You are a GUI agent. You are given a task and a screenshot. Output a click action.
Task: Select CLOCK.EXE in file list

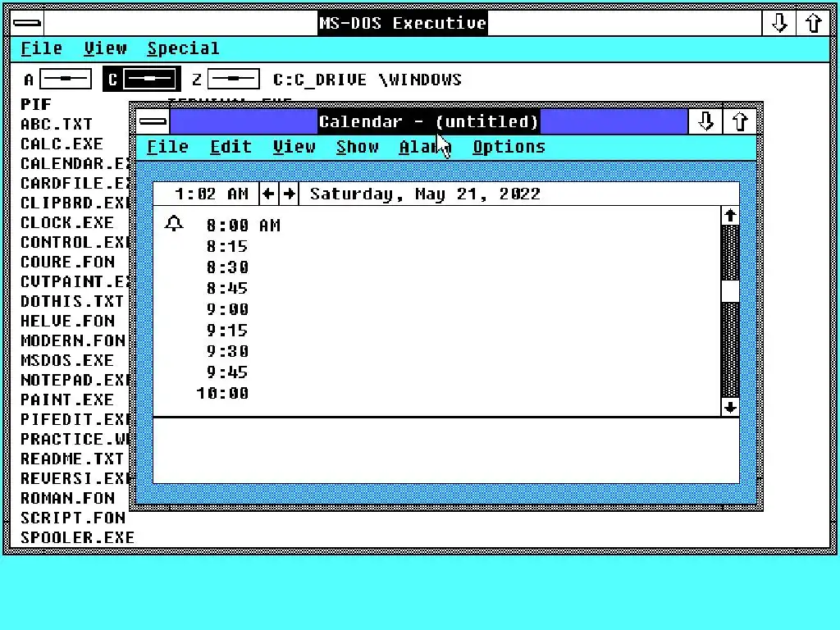(x=67, y=223)
